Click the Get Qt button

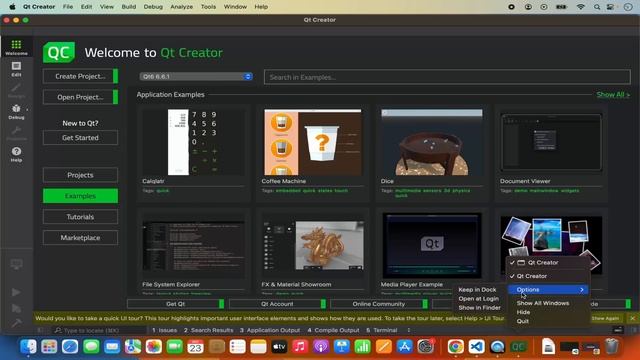coord(176,304)
